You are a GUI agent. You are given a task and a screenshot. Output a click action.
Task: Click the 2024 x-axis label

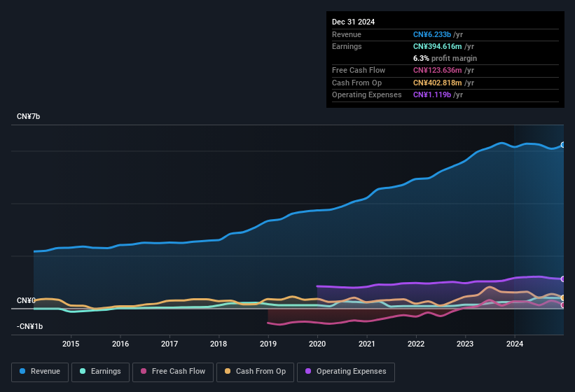[515, 344]
